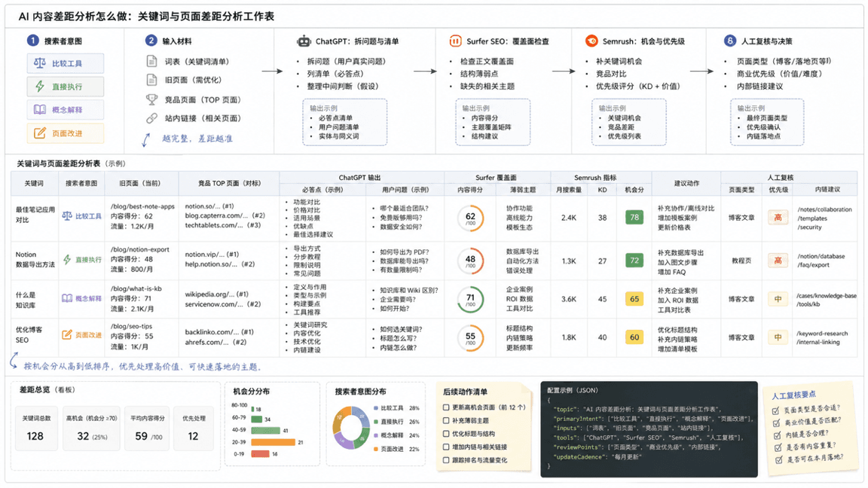Click the orange 20-39 bar in 机会分分布

(273, 442)
